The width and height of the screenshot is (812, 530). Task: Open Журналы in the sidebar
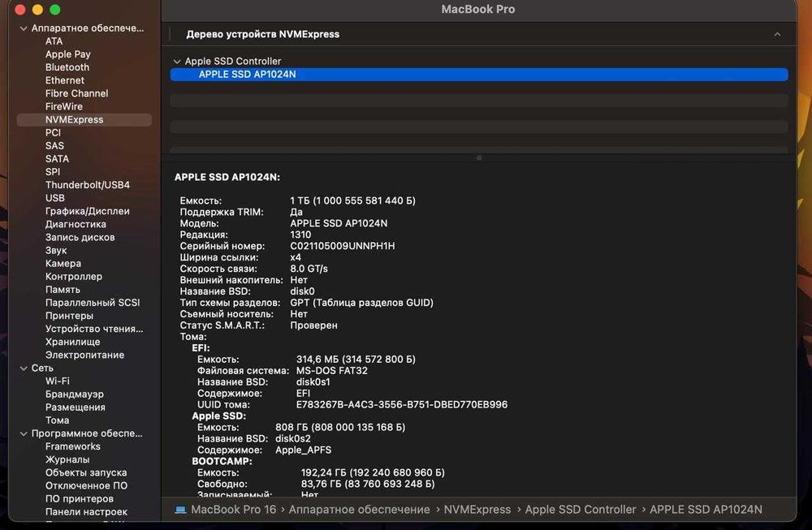[x=67, y=459]
